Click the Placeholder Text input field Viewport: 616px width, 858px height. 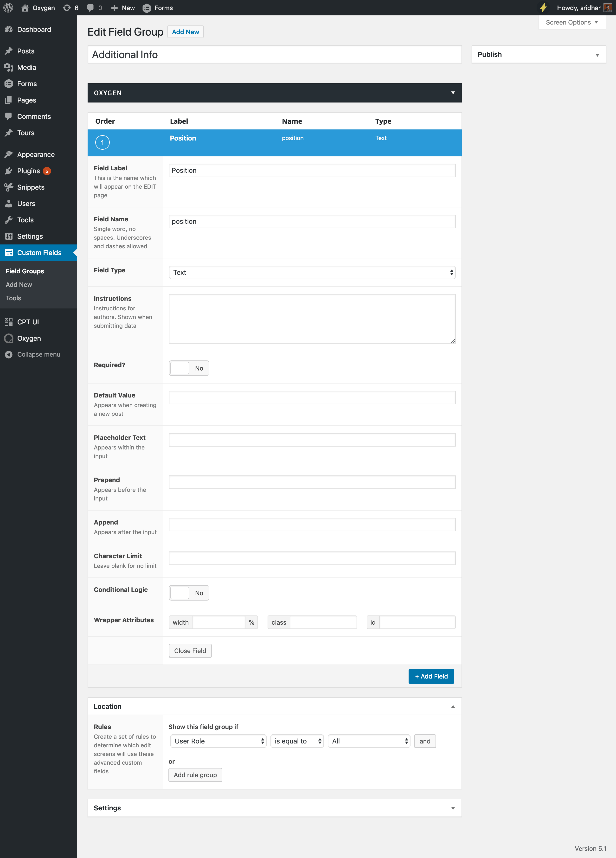pyautogui.click(x=312, y=440)
